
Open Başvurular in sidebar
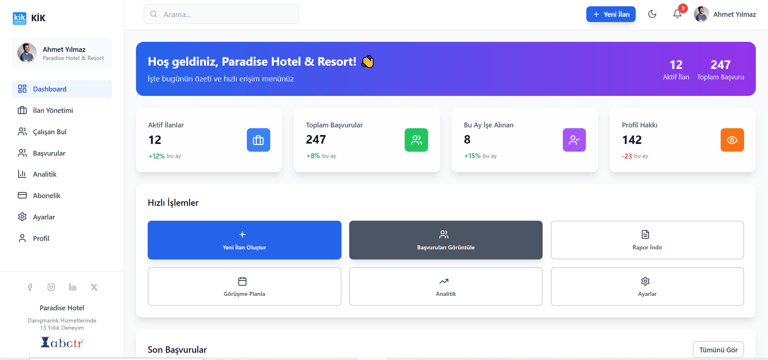pyautogui.click(x=62, y=153)
